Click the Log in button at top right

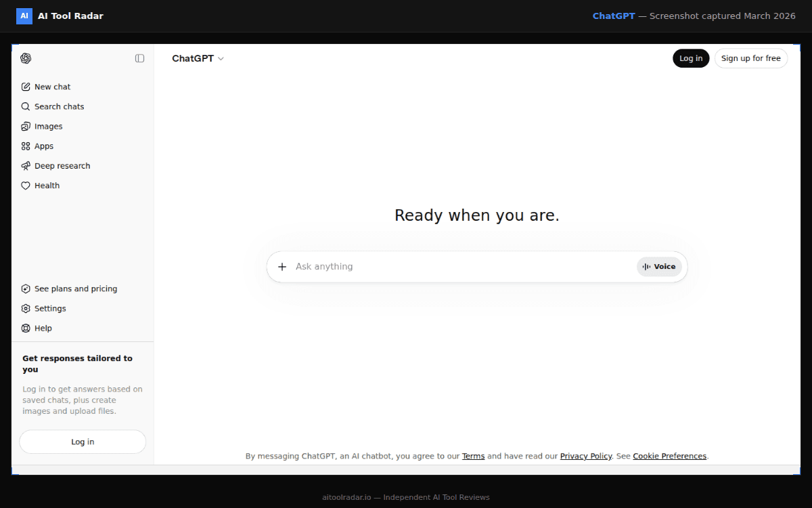pos(690,58)
